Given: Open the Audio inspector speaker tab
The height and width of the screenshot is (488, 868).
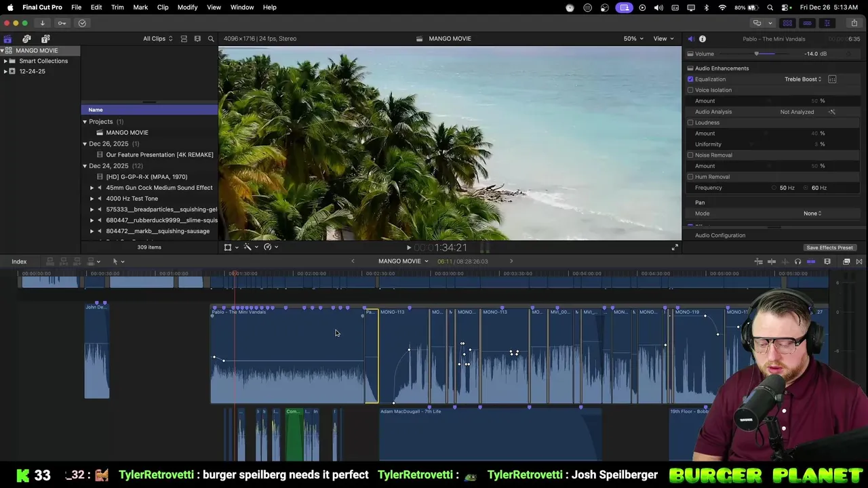Looking at the screenshot, I should [691, 39].
